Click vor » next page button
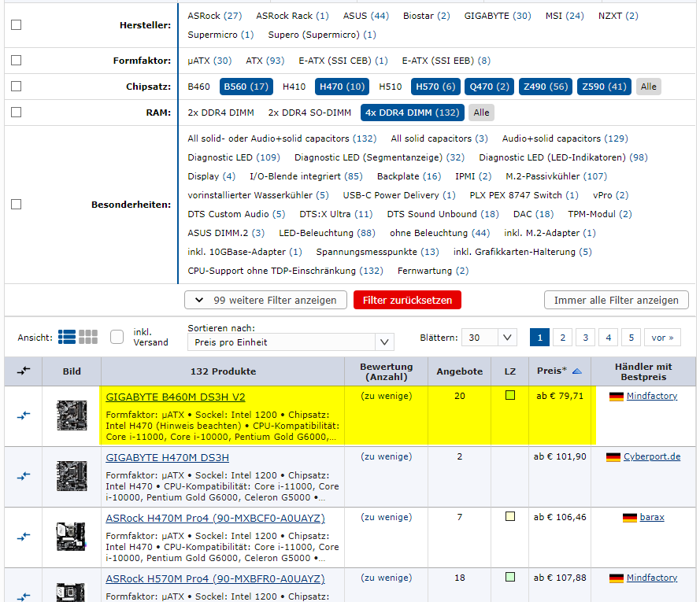Screen dimensions: 700x602 pyautogui.click(x=662, y=338)
